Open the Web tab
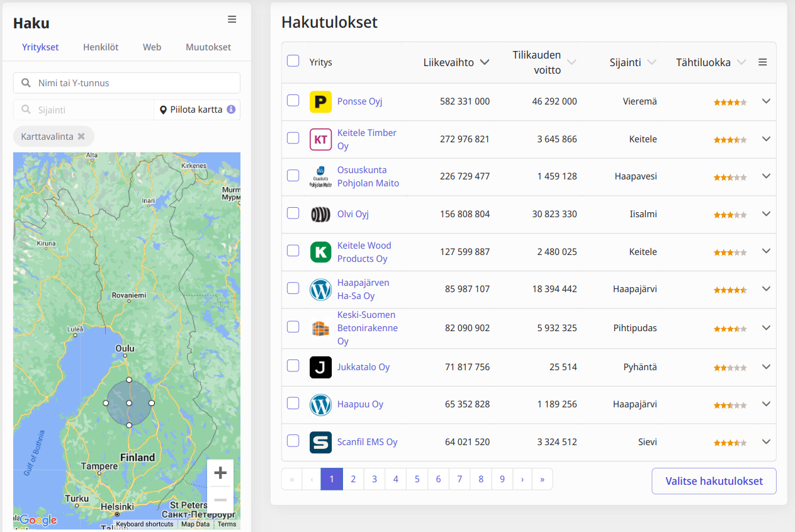The height and width of the screenshot is (532, 795). [x=152, y=47]
